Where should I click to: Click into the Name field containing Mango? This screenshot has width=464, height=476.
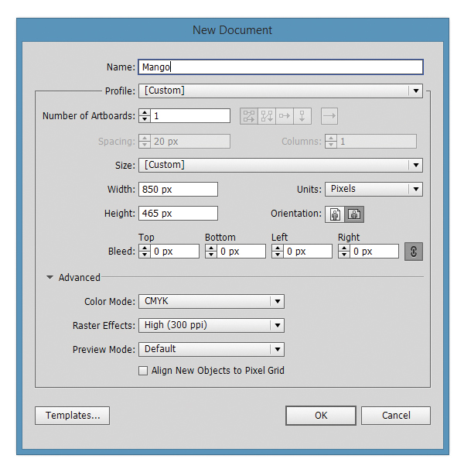281,67
